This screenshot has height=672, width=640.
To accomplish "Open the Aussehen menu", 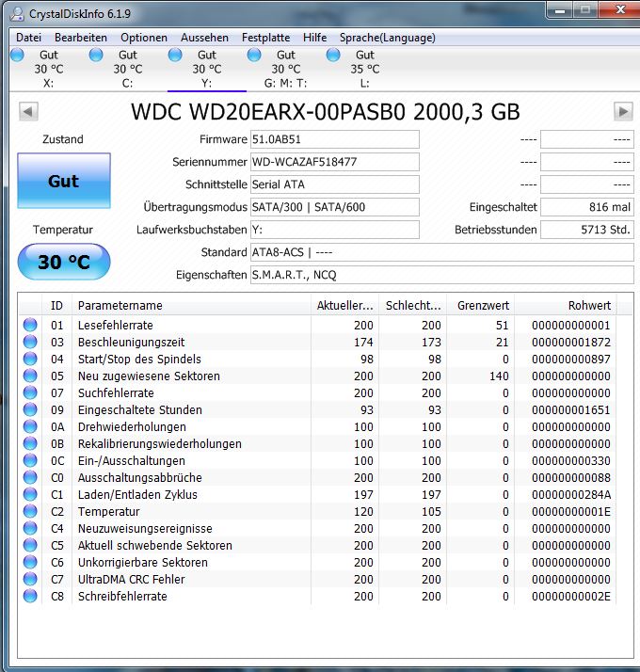I will point(204,38).
